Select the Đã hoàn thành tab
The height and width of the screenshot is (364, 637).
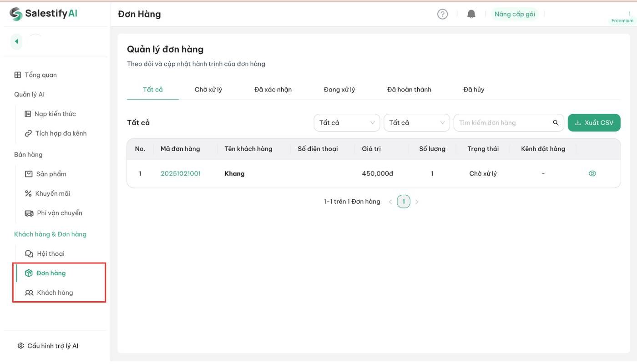point(409,90)
